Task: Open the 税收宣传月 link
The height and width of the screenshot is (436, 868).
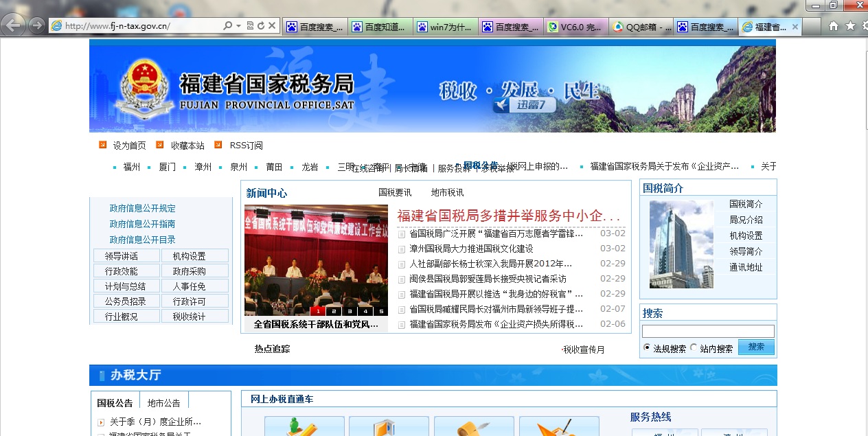Action: 584,349
